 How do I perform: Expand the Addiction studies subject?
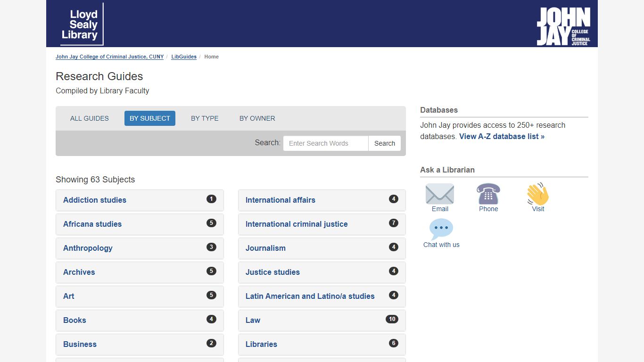(x=140, y=200)
